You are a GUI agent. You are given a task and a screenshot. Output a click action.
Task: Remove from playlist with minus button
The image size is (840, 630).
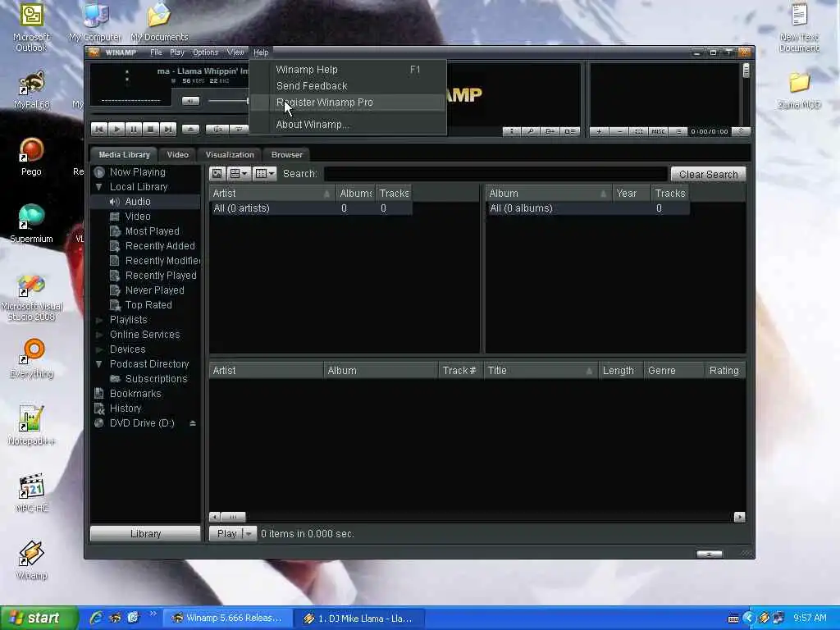click(x=619, y=131)
